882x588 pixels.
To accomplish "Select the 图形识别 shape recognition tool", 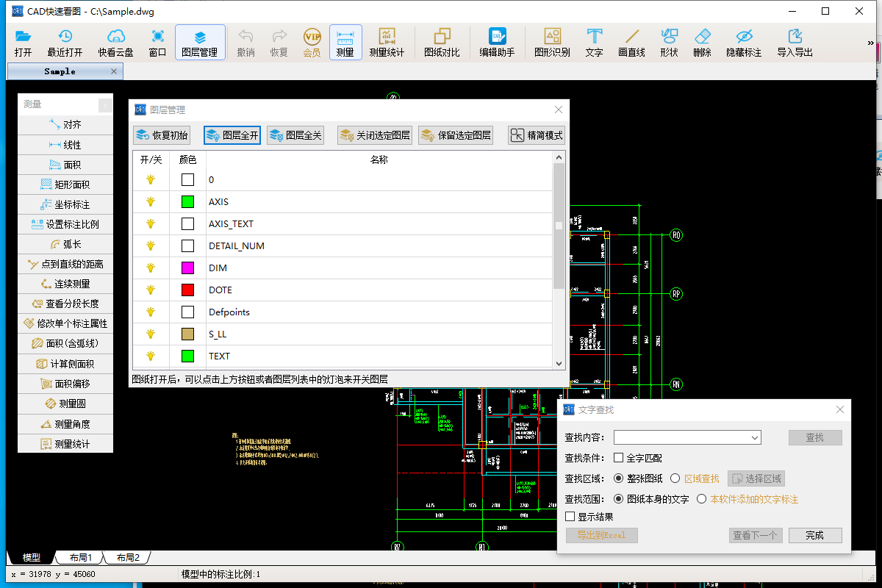I will 552,43.
